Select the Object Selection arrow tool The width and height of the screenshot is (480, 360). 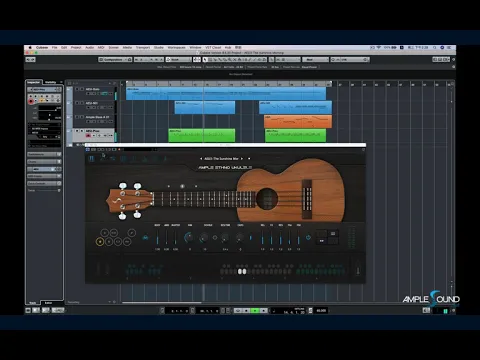click(x=205, y=60)
